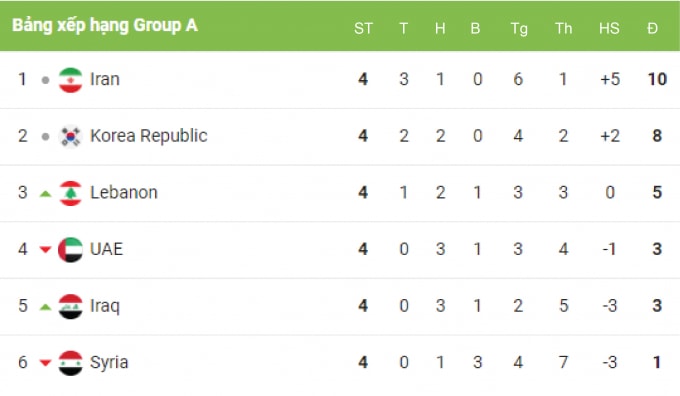Click the Bảng xếp hạng Group A header

coord(105,26)
